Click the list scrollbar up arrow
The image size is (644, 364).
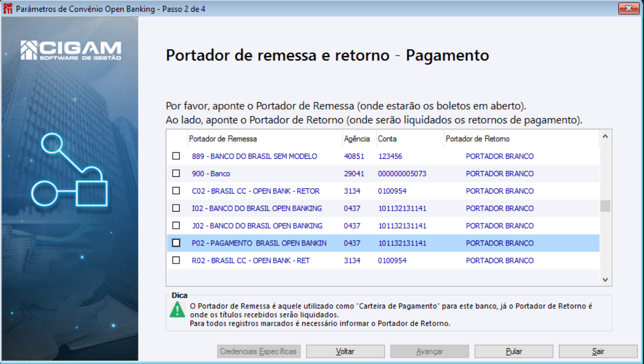(x=605, y=136)
